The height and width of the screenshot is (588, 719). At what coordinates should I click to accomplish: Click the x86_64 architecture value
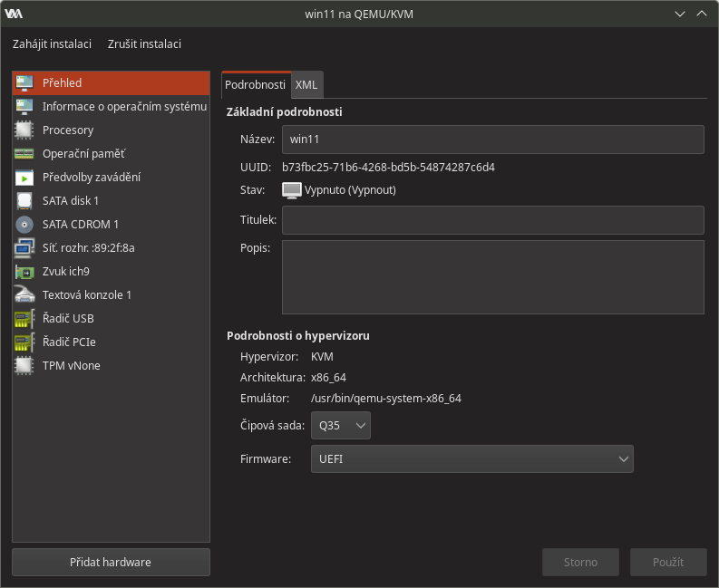pyautogui.click(x=328, y=378)
